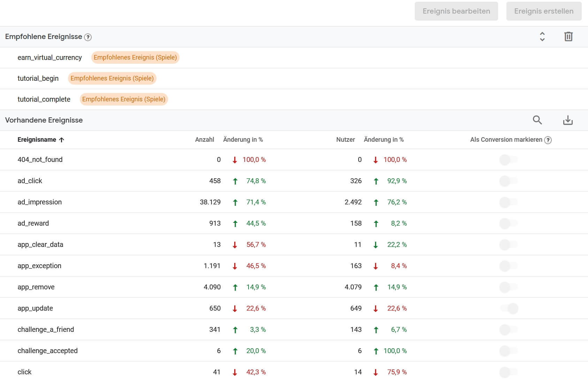The height and width of the screenshot is (382, 588).
Task: Select the earn_virtual_currency recommended event
Action: [x=49, y=57]
